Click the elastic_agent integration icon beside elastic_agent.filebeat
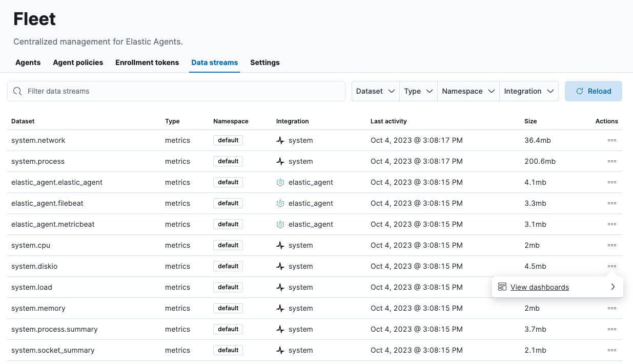633x364 pixels. pyautogui.click(x=280, y=203)
